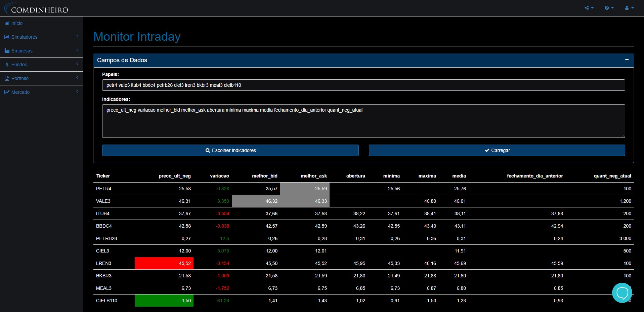Expand the Portfolio sidebar chevron
Screen dimensions: 644x312
coord(77,78)
